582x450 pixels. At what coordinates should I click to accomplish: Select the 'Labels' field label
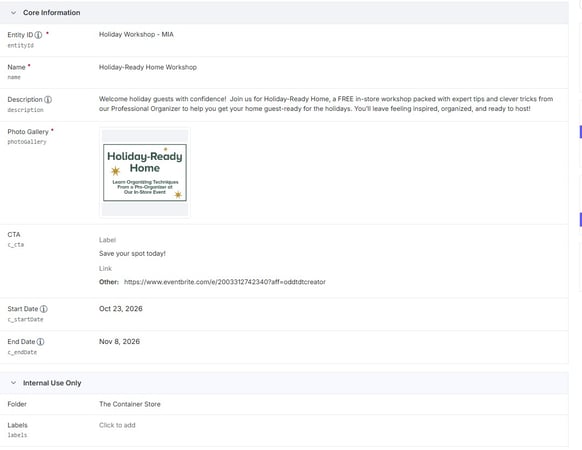(17, 425)
